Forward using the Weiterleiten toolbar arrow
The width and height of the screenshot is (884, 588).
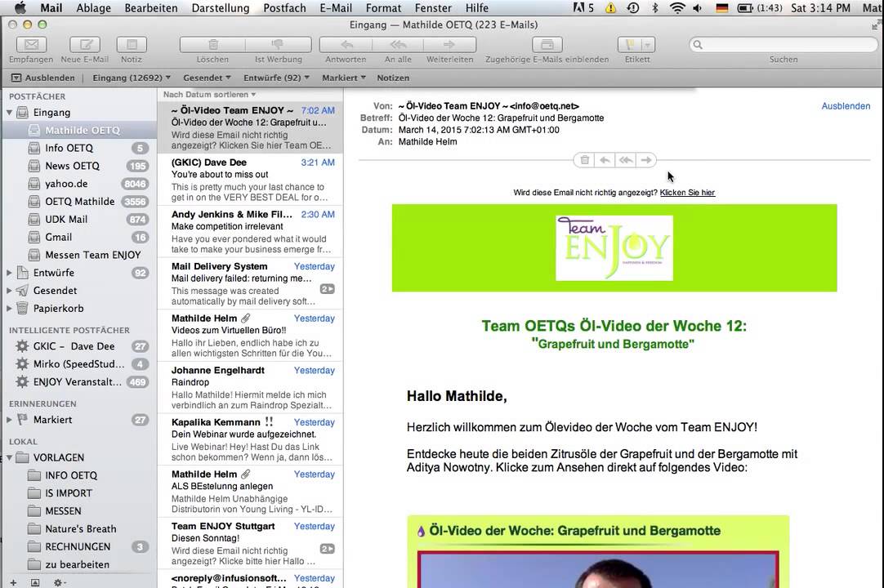(x=450, y=45)
